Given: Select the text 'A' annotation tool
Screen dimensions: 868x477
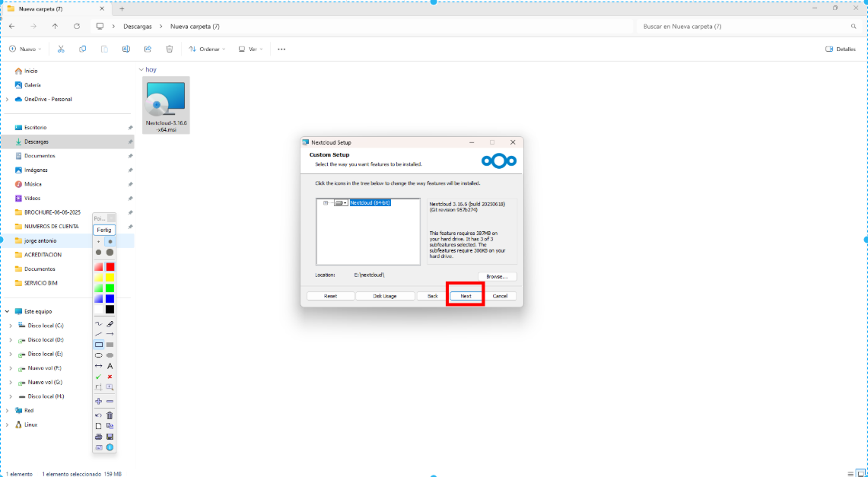Looking at the screenshot, I should point(110,366).
